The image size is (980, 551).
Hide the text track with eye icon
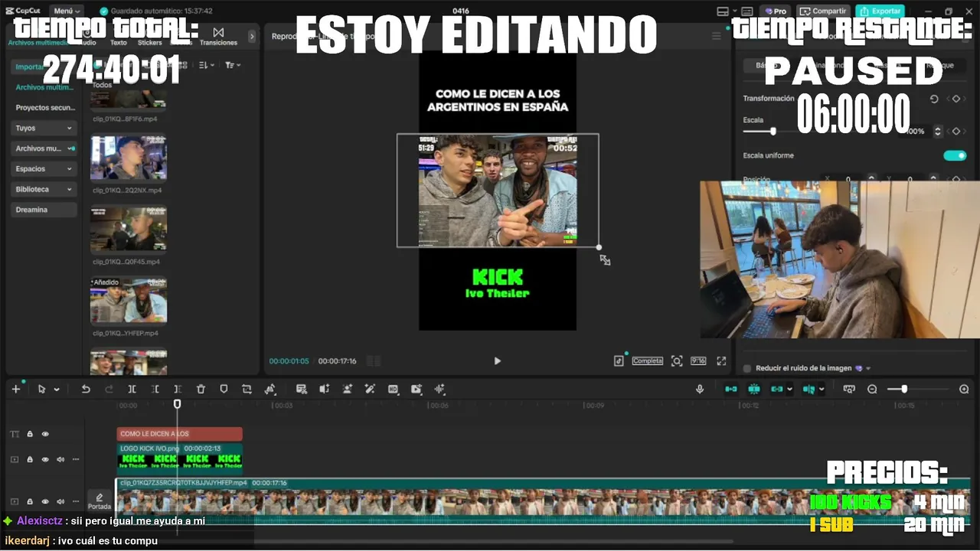[45, 434]
